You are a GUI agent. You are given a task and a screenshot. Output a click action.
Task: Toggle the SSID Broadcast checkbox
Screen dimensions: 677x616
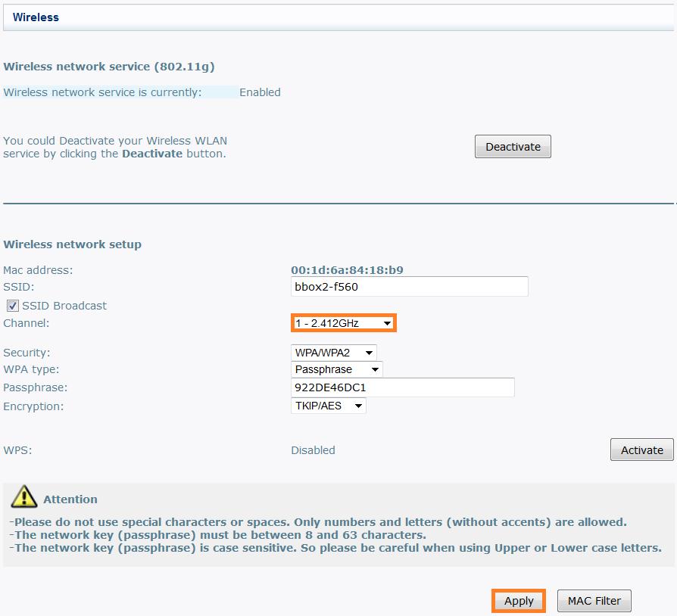13,306
